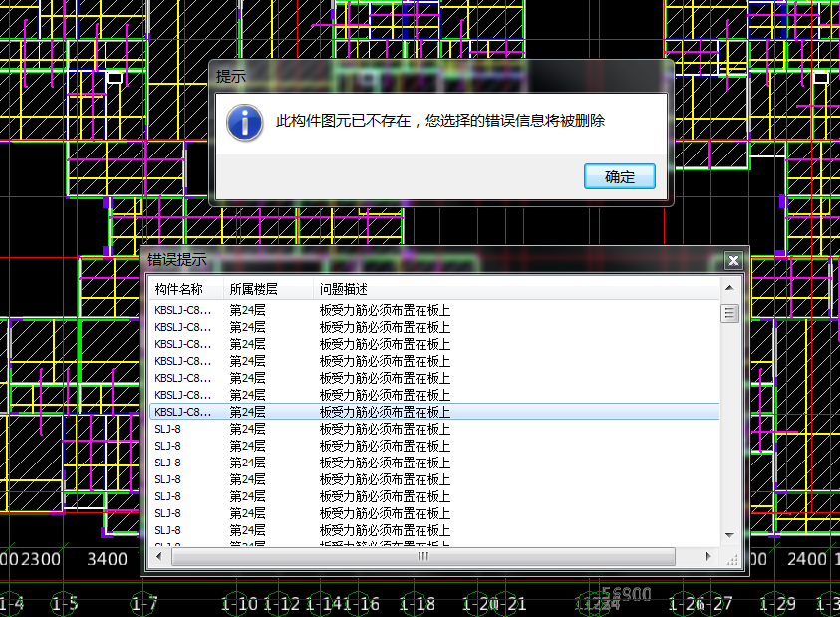Click the error list's vertical scrollbar down arrow
The height and width of the screenshot is (617, 840).
pyautogui.click(x=729, y=535)
